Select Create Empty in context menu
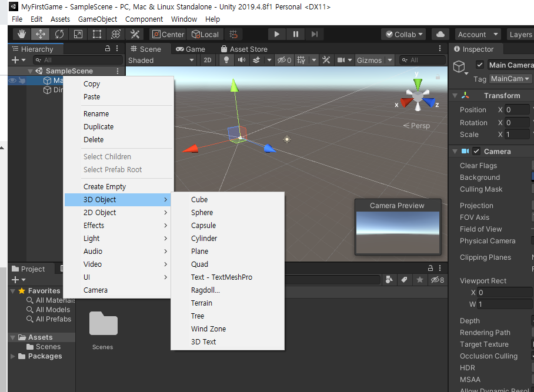 [x=118, y=186]
